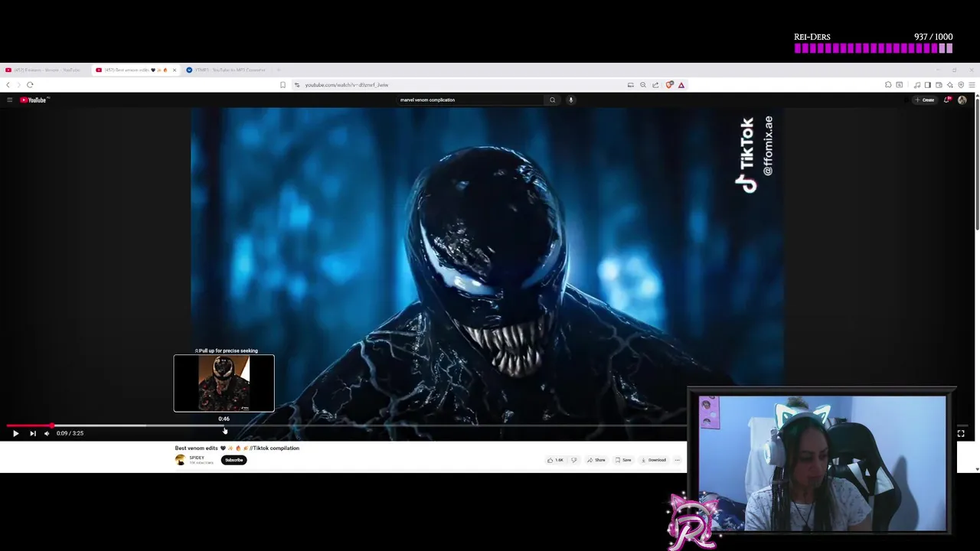Open the SPIDEY channel name link

click(x=197, y=458)
